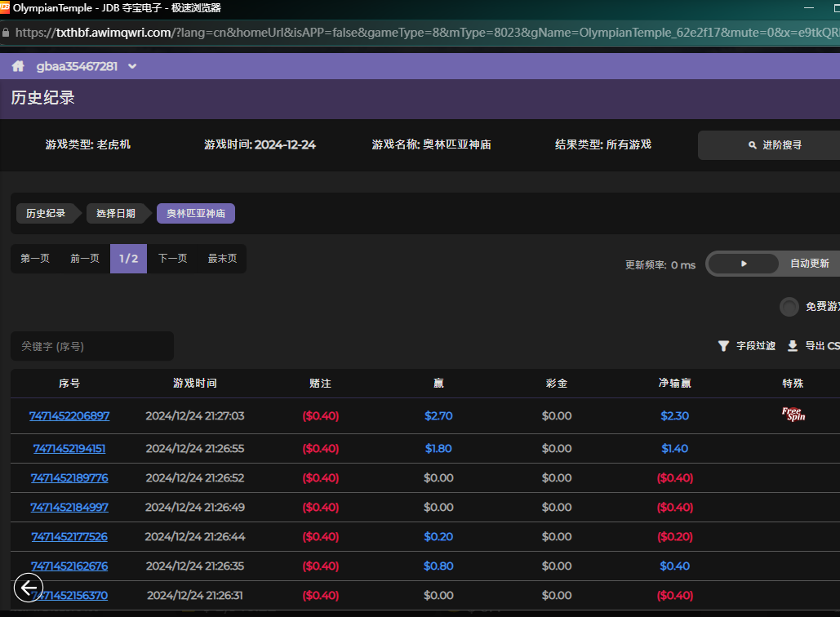Sort by 游戏时间 column header
The image size is (840, 617).
pyautogui.click(x=195, y=383)
